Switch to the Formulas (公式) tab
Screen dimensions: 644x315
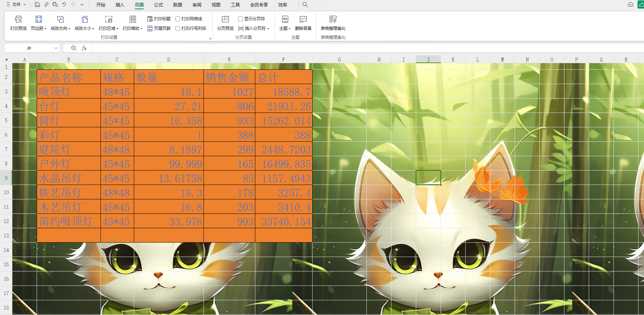coord(158,5)
